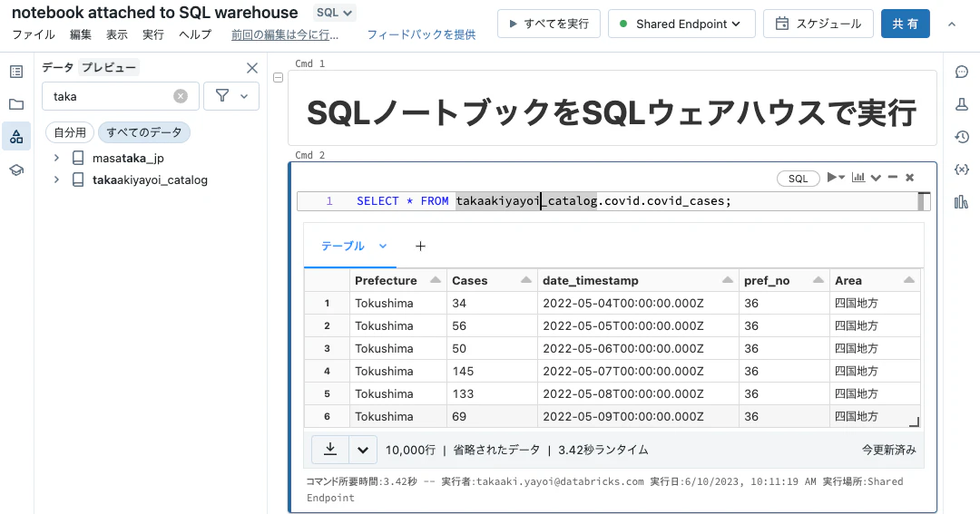Screen dimensions: 980x514
Task: Select the cell showing Cases 145
Action: (492, 371)
